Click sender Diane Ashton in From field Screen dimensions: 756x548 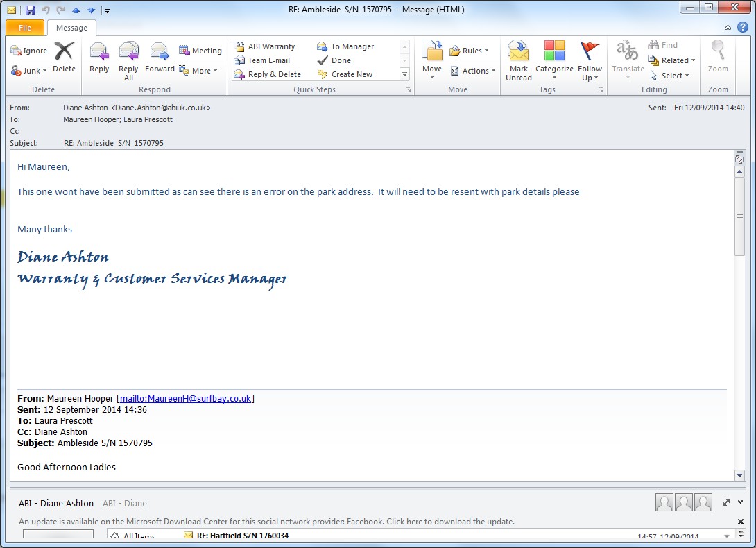pyautogui.click(x=137, y=108)
